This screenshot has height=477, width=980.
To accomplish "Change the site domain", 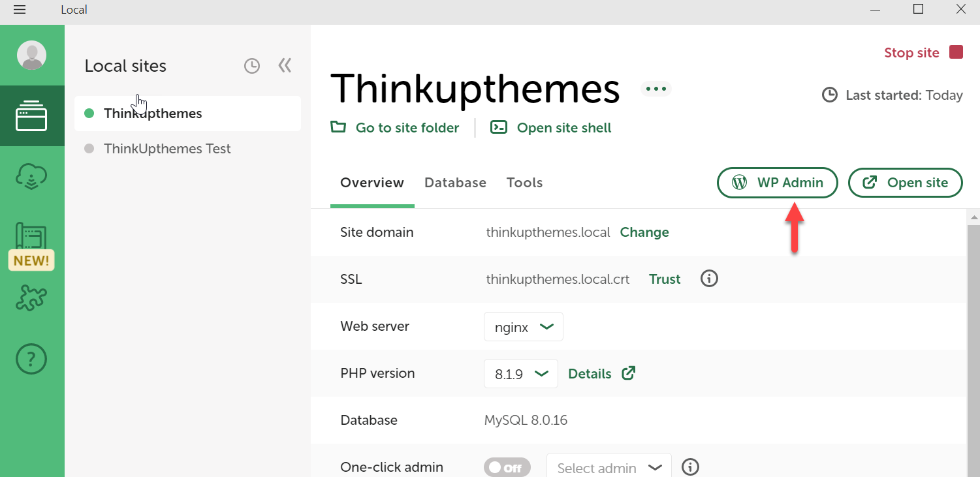I will 644,232.
